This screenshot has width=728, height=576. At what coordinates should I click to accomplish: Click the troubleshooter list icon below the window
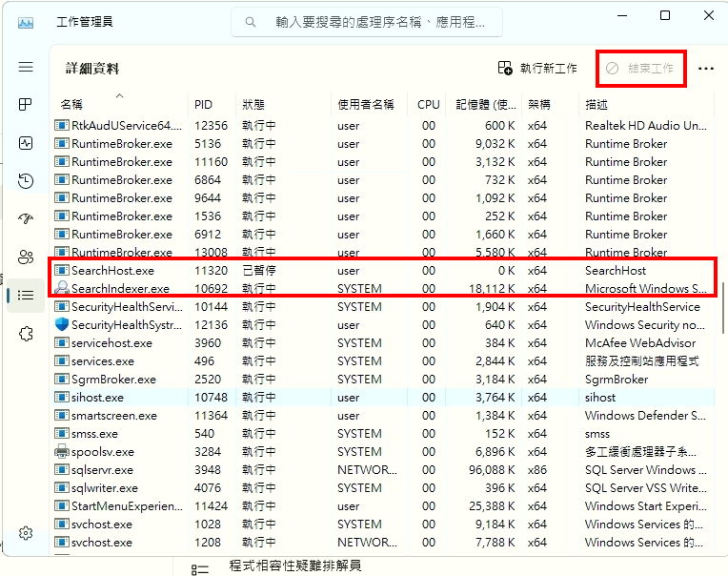pos(200,569)
